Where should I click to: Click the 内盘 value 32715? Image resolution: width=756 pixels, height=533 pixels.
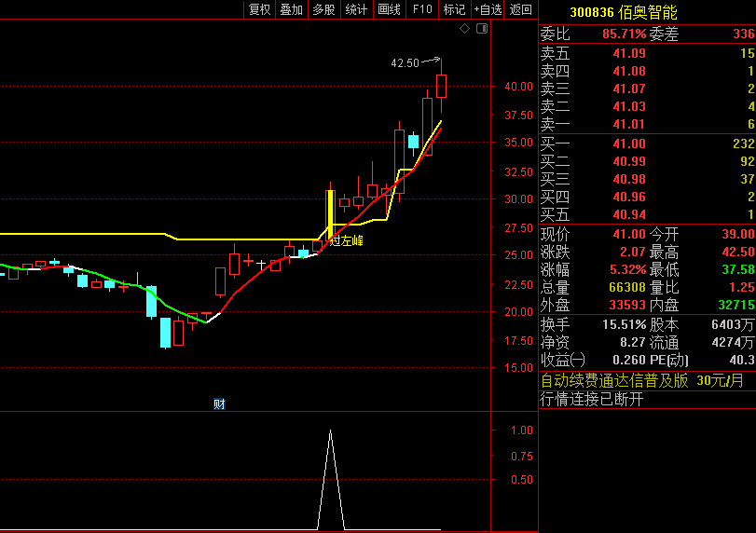(x=735, y=305)
